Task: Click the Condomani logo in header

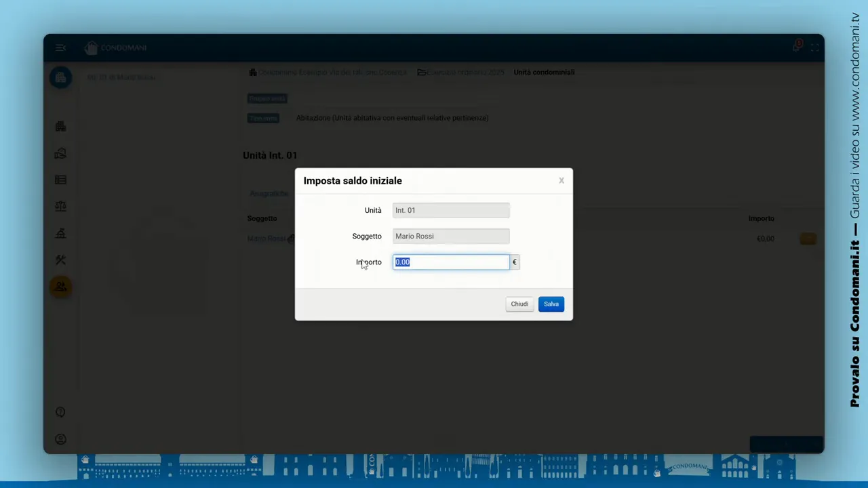Action: [x=116, y=48]
